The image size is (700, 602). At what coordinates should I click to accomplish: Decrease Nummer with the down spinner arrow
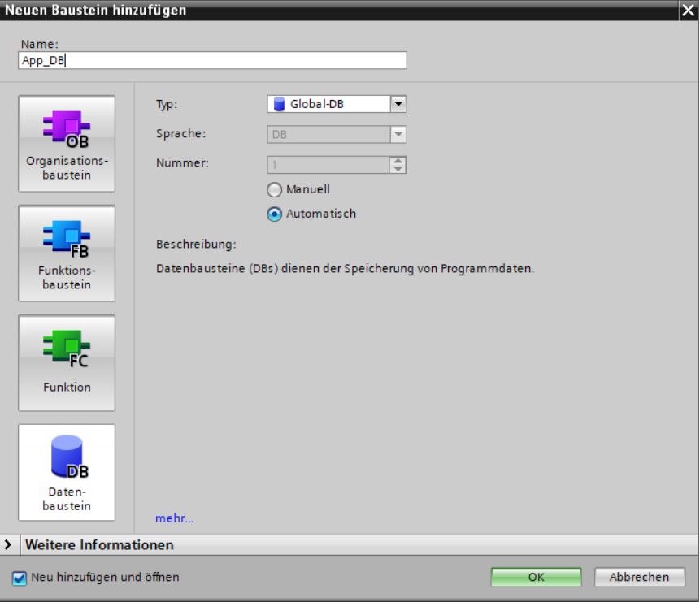398,167
